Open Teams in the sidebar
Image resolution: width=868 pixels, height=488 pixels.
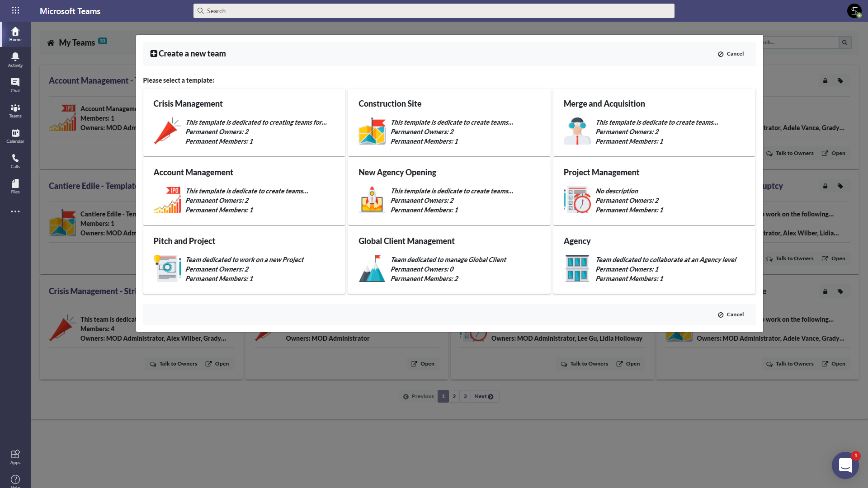click(15, 110)
